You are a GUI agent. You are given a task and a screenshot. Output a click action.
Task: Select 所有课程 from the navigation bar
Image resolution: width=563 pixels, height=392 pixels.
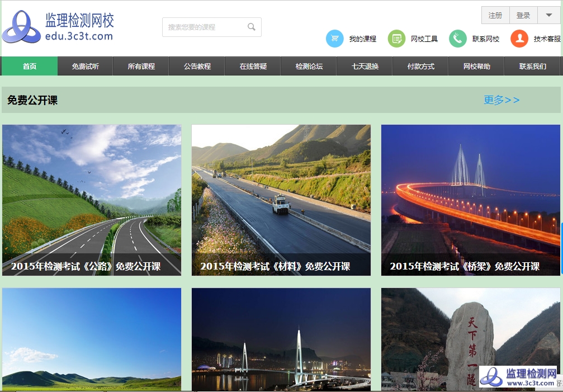tap(141, 66)
